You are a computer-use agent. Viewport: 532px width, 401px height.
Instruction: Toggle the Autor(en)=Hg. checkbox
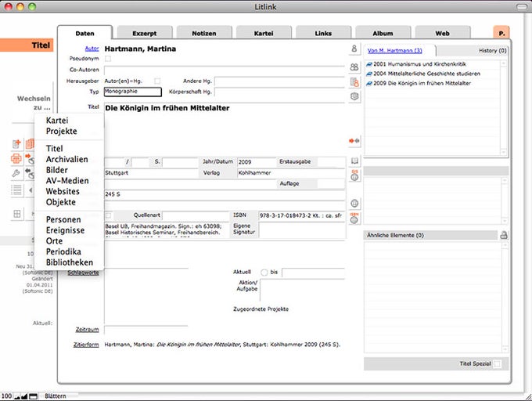[x=157, y=81]
